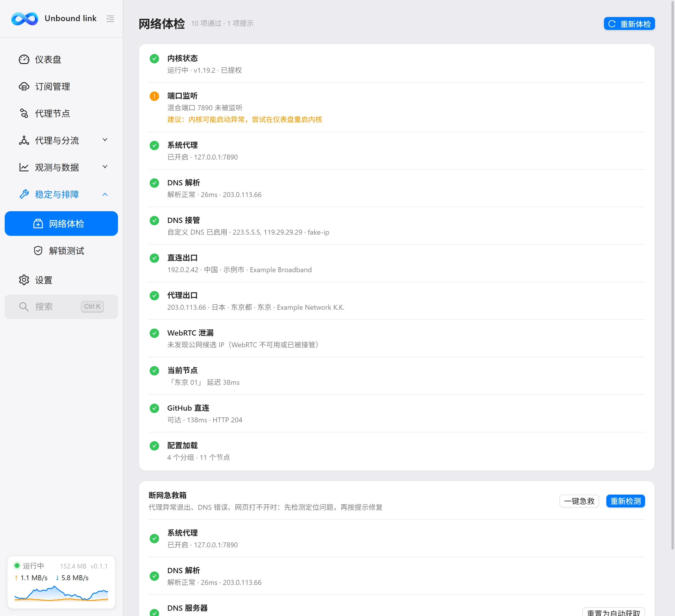Screen dimensions: 675x616
Task: Click the orange warning icon for 端口监听
Action: [x=154, y=96]
